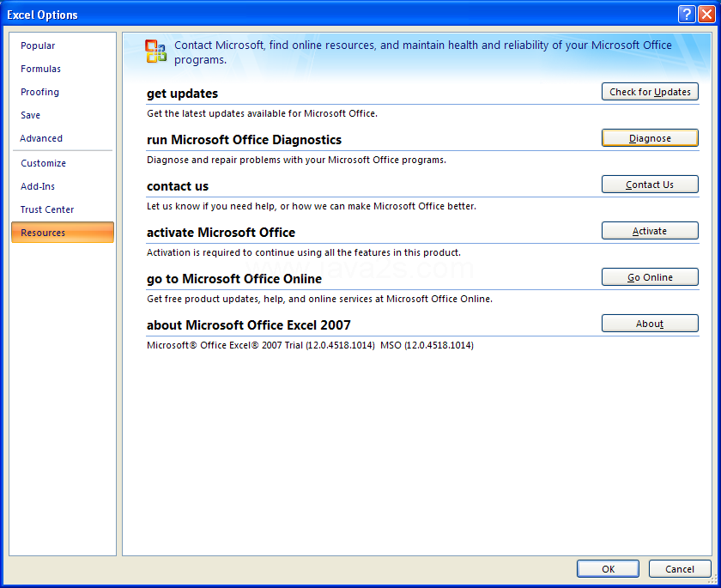
Task: Click 'run Microsoft Office Diagnostics' heading
Action: click(244, 140)
